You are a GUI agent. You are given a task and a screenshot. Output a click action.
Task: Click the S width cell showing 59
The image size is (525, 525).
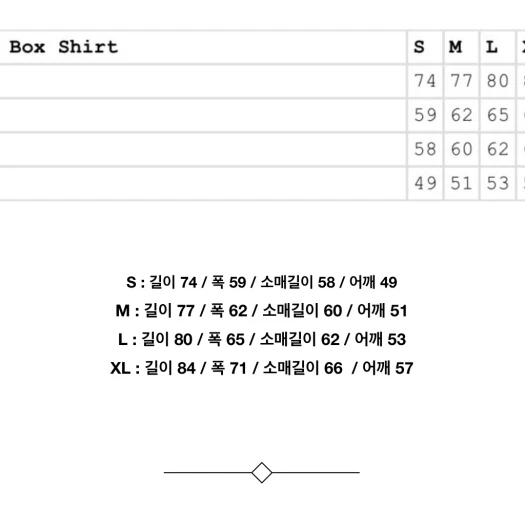(x=425, y=116)
